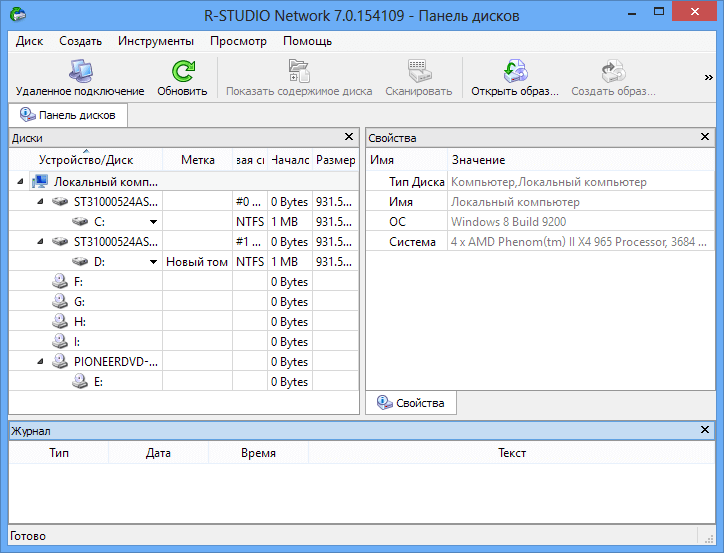Viewport: 724px width, 553px height.
Task: Open the Просмотр menu
Action: 238,41
